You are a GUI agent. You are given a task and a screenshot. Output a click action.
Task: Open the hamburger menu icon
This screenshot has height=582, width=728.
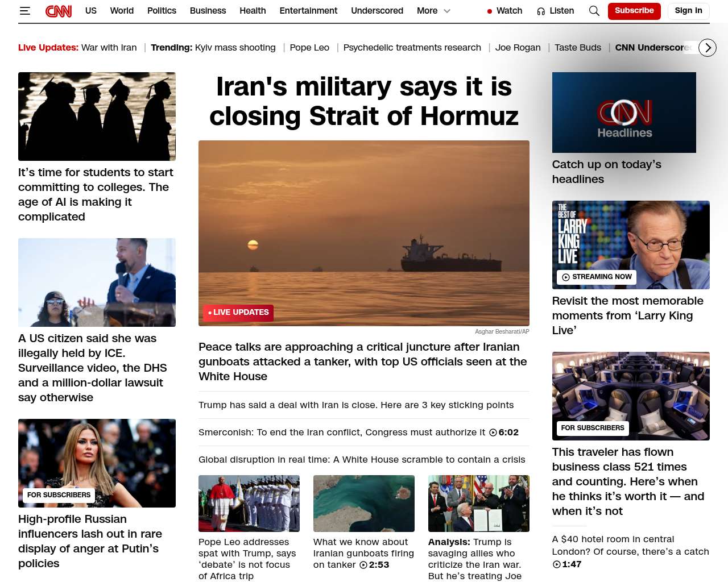24,11
